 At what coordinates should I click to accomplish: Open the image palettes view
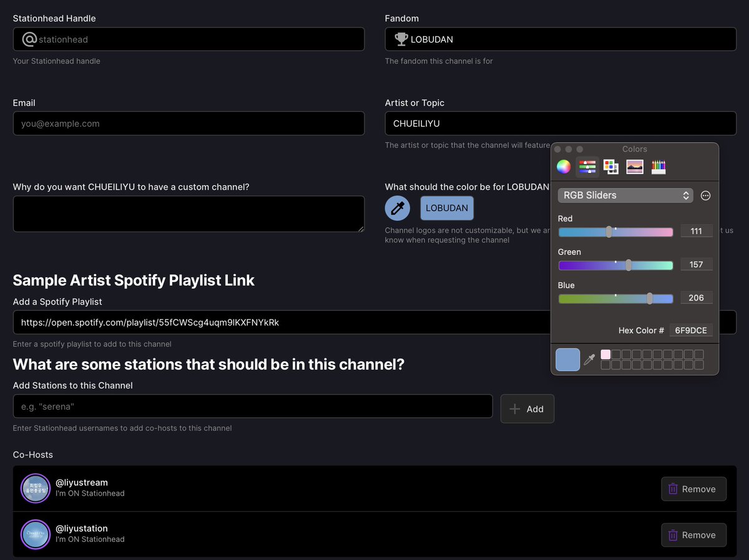click(x=634, y=167)
